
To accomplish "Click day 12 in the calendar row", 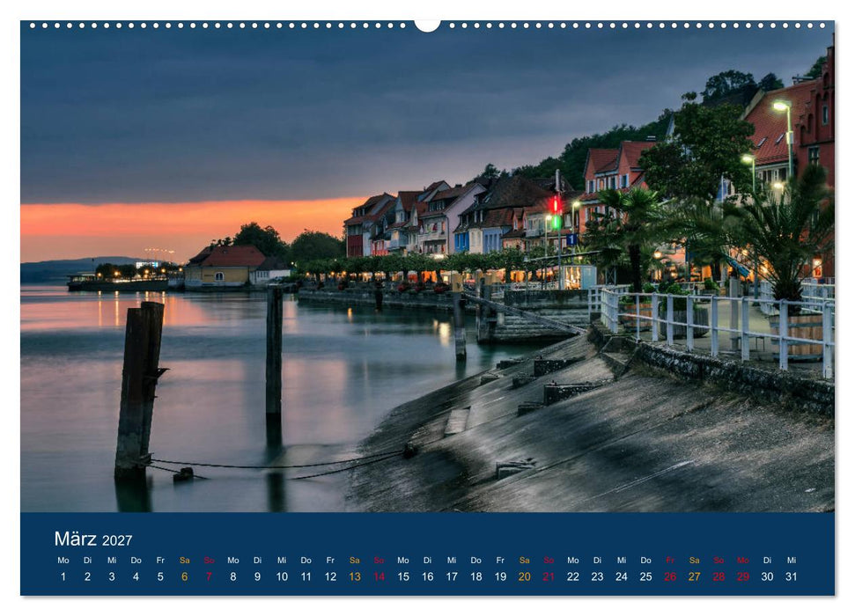I will pyautogui.click(x=330, y=576).
